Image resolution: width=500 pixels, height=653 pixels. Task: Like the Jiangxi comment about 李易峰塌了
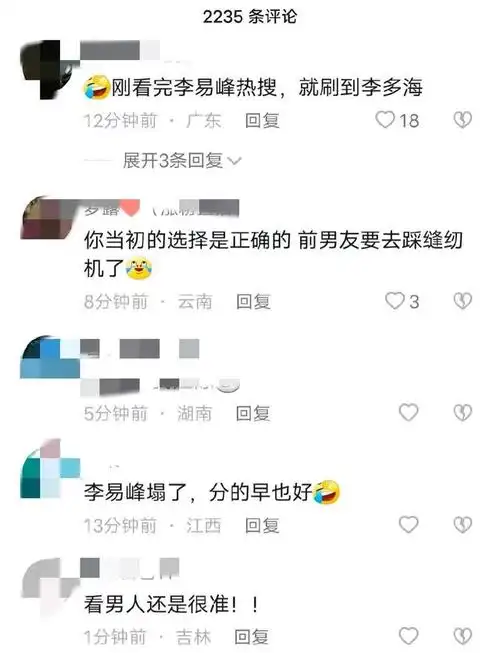[x=408, y=524]
